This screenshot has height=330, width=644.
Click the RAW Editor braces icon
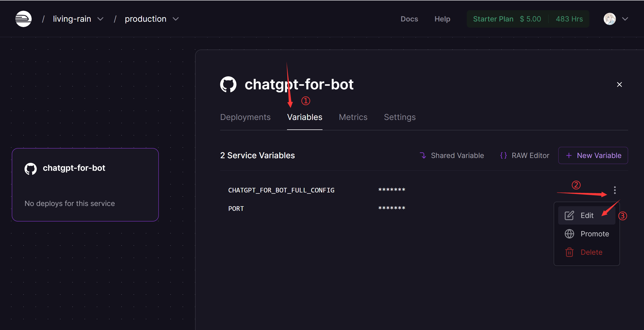(503, 155)
